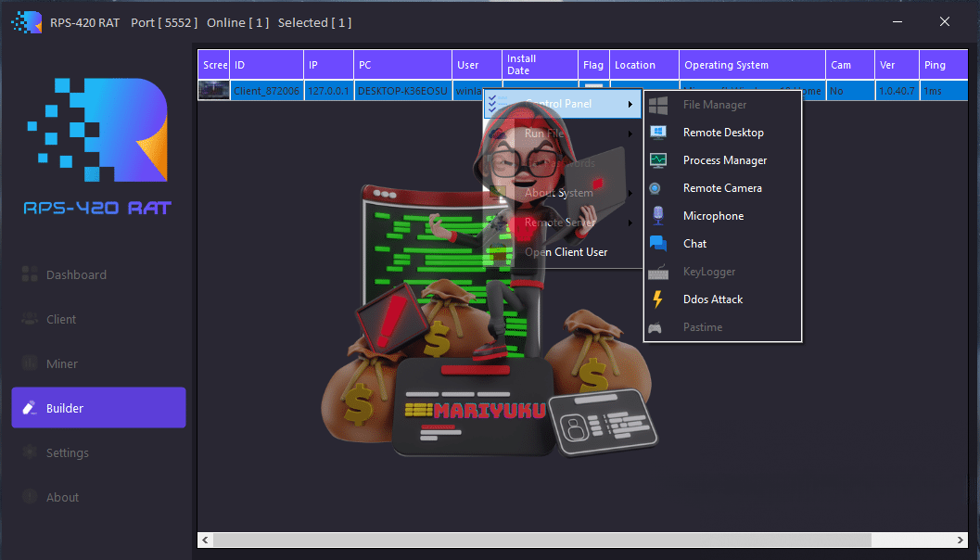Select Open Client User menu entry
The height and width of the screenshot is (560, 980).
point(566,252)
